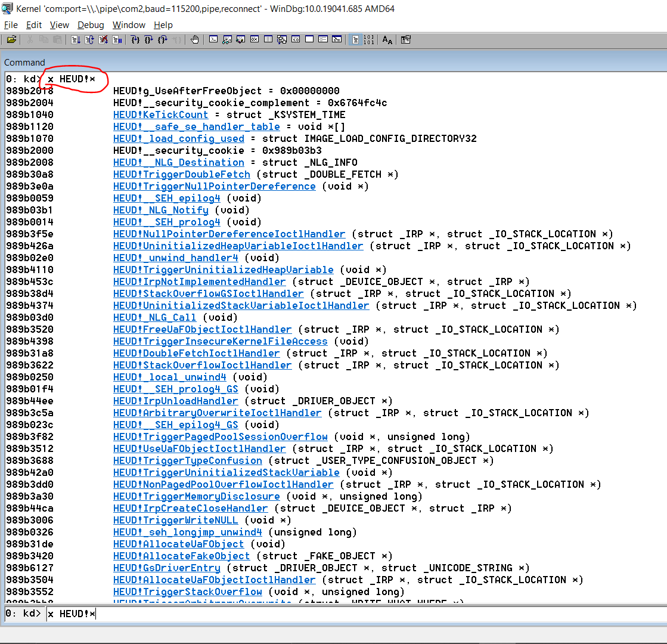Open the Scratch Pad toolbar icon

tap(309, 40)
